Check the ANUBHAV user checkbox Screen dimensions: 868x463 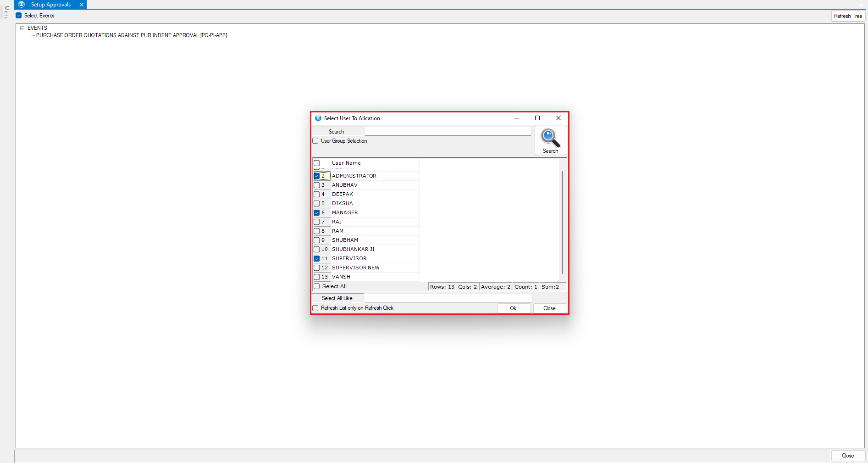coord(317,185)
